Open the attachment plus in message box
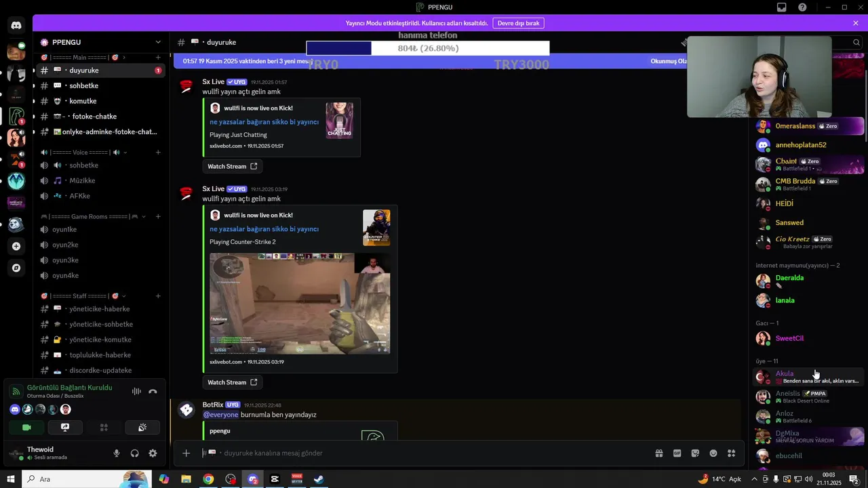This screenshot has height=488, width=868. 186,453
